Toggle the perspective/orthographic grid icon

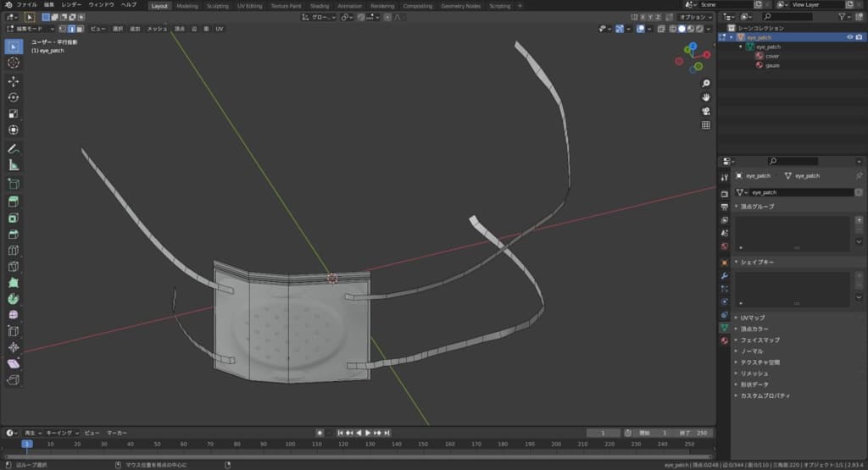pyautogui.click(x=705, y=125)
